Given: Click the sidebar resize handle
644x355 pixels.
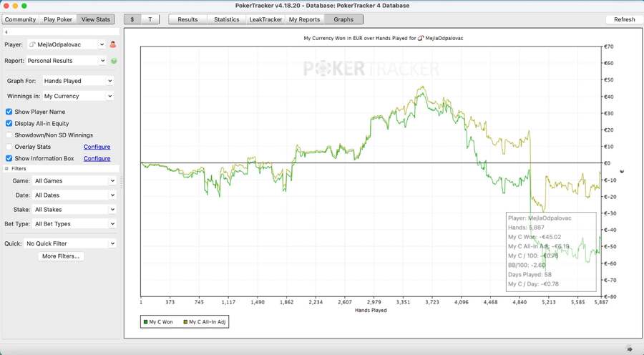Looking at the screenshot, I should [122, 183].
